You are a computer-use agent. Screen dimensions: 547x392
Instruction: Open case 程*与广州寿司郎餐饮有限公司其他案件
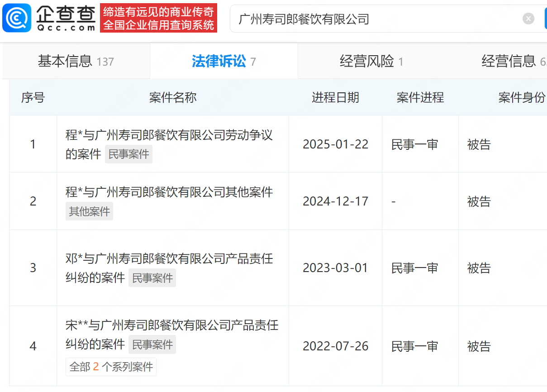(169, 192)
